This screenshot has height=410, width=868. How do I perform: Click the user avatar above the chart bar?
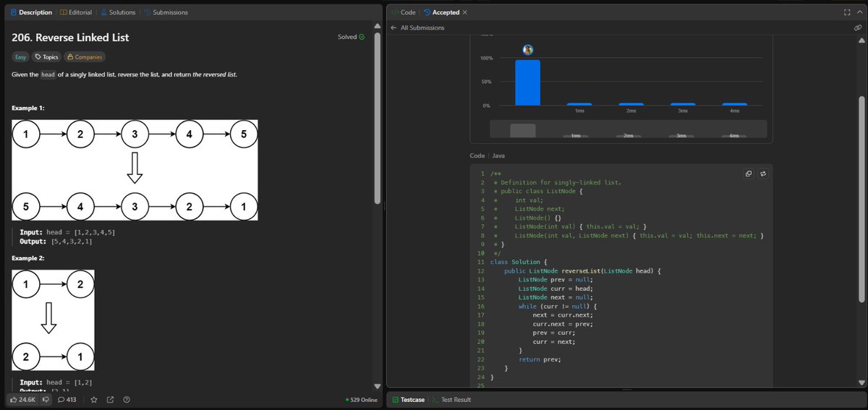(x=528, y=49)
